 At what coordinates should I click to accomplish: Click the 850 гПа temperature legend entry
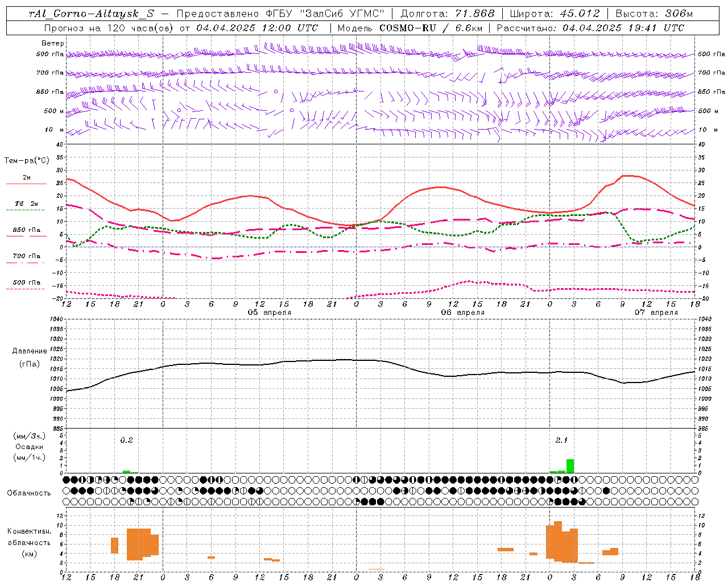[x=26, y=231]
